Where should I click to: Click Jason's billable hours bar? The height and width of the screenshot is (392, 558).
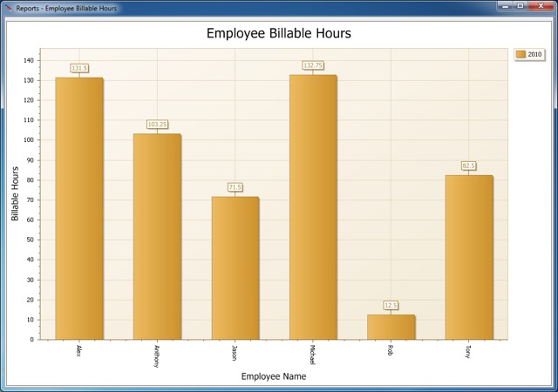click(x=235, y=268)
